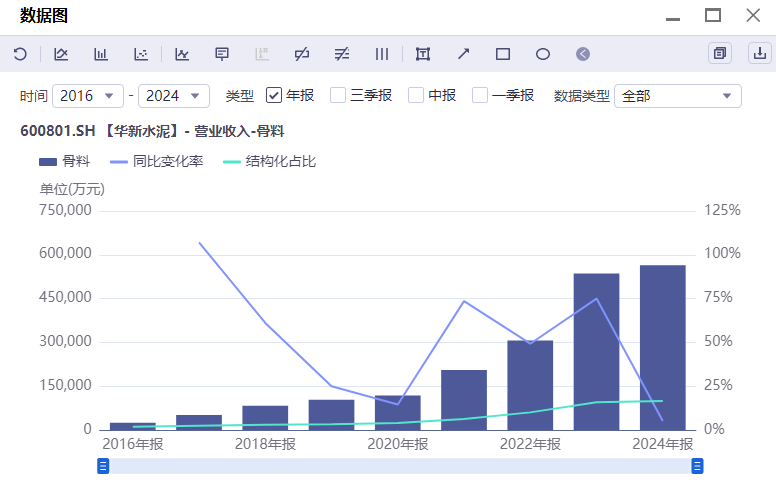Toggle the 年报 checkbox
Image resolution: width=776 pixels, height=491 pixels.
click(x=274, y=95)
